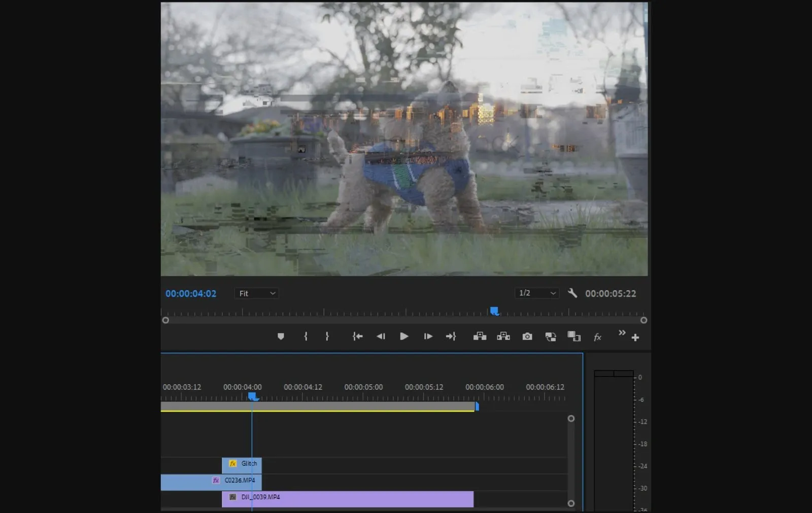
Task: Select the Comparison View icon
Action: [551, 336]
